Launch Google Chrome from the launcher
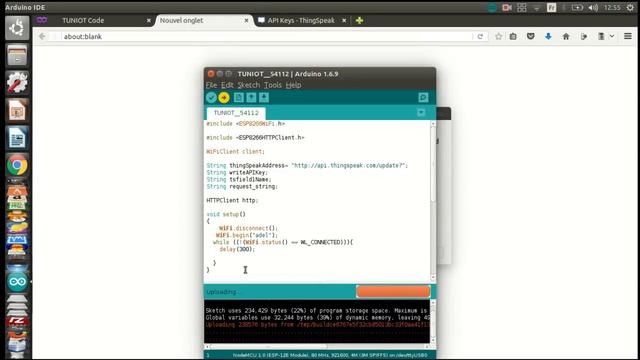640x360 pixels. coord(17,165)
